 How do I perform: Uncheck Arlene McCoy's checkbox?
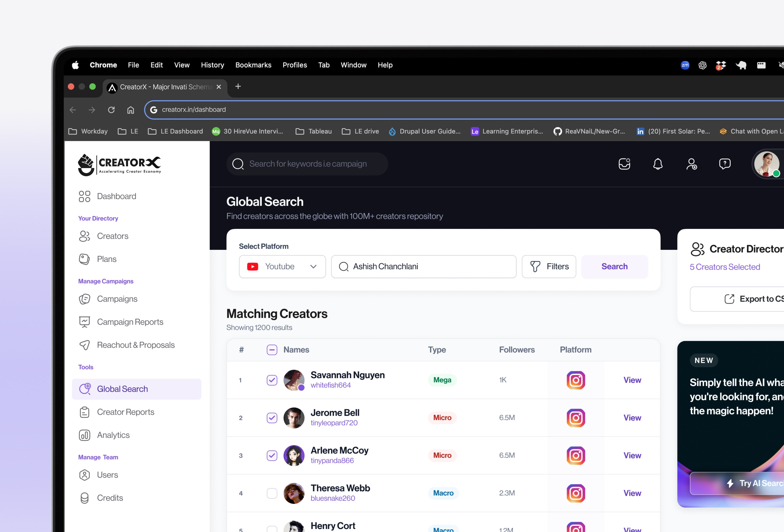272,456
